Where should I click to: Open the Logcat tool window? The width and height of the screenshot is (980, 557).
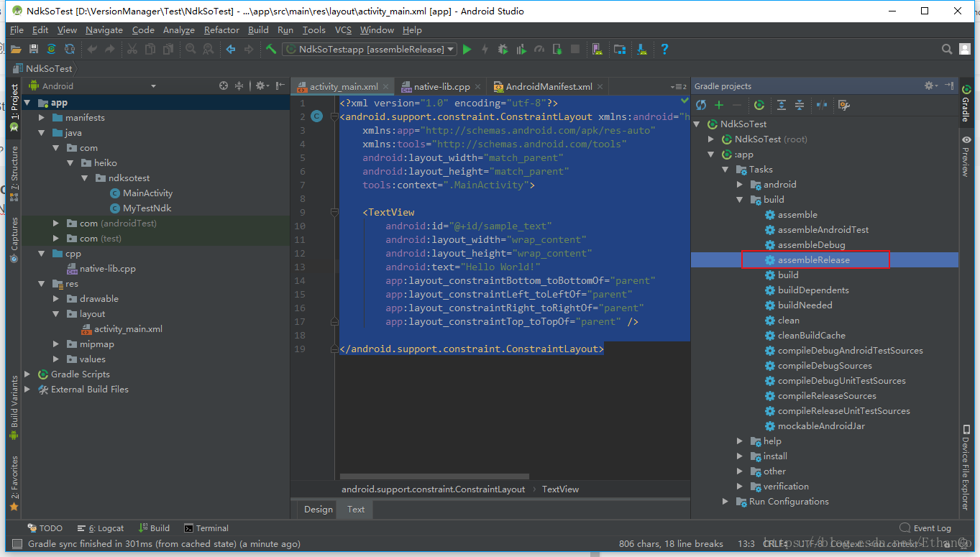[x=101, y=528]
